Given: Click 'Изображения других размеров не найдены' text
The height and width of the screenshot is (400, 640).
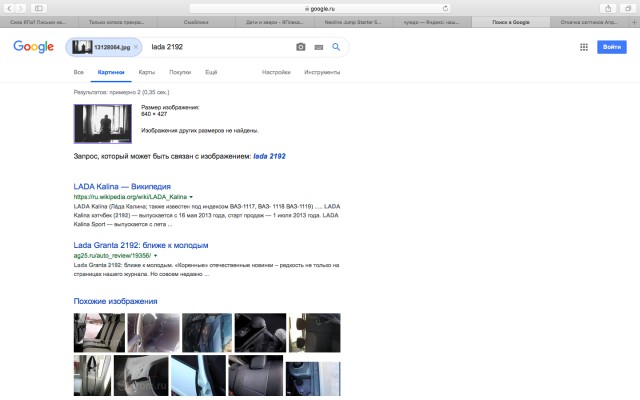Looking at the screenshot, I should pyautogui.click(x=200, y=131).
